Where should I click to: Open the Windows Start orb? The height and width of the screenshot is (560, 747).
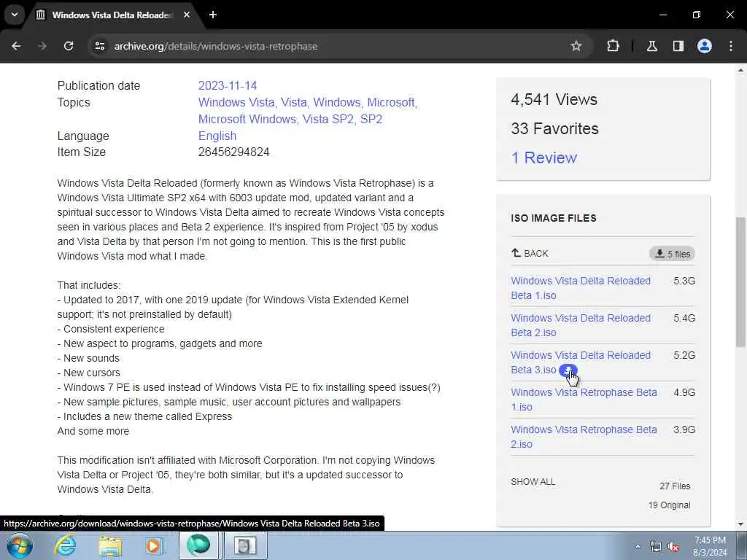(x=20, y=545)
